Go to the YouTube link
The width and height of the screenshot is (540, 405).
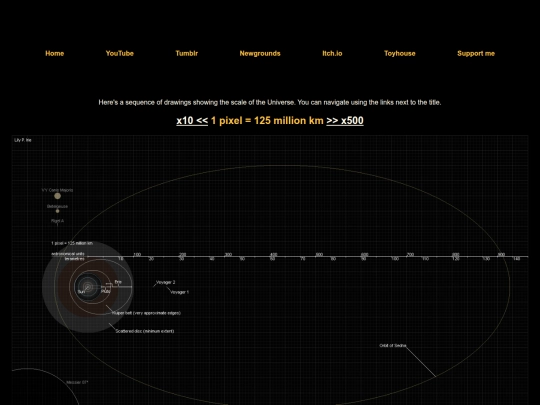(120, 53)
